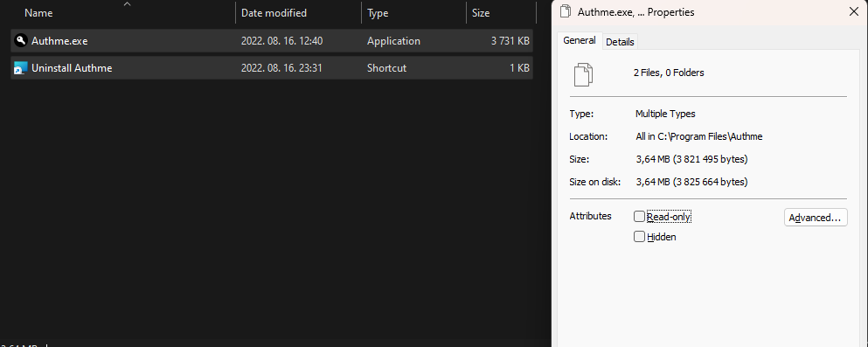The width and height of the screenshot is (868, 347).
Task: Open Advanced attributes dialog
Action: [x=816, y=218]
